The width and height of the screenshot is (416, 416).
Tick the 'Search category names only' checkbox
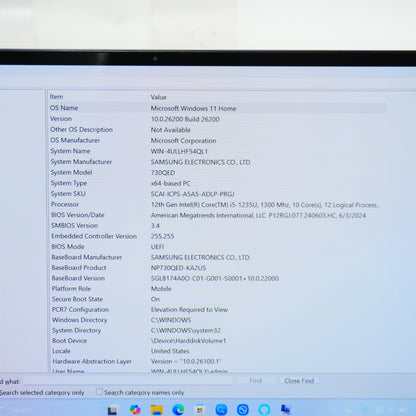(99, 392)
